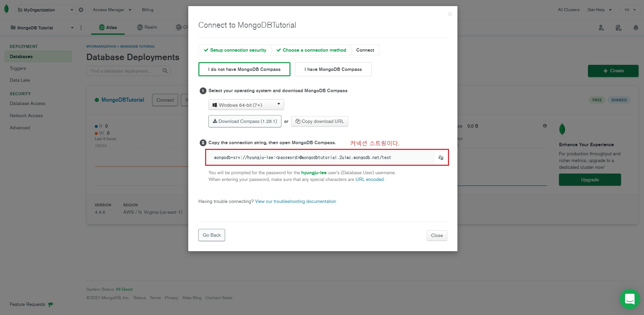Viewport: 644px width, 315px height.
Task: Open the project options three-dot menu
Action: [81, 28]
